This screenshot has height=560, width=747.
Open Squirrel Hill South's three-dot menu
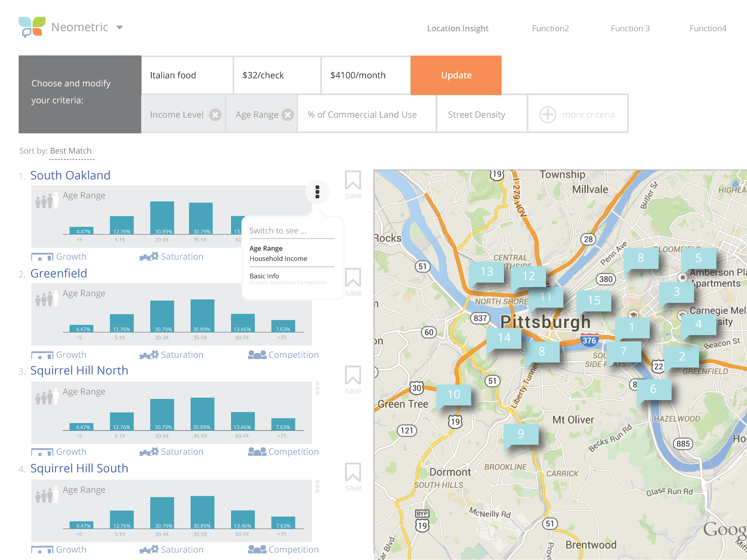point(317,486)
